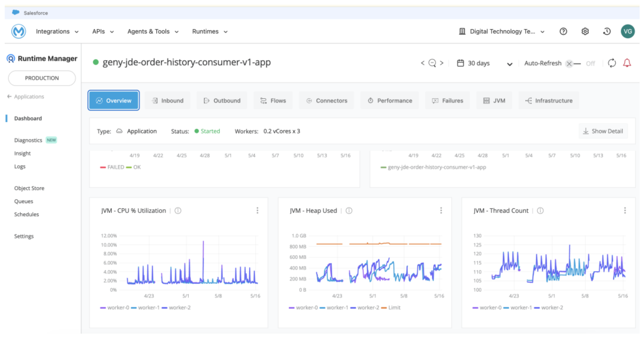Toggle worker-1 in Thread Count legend

(517, 308)
